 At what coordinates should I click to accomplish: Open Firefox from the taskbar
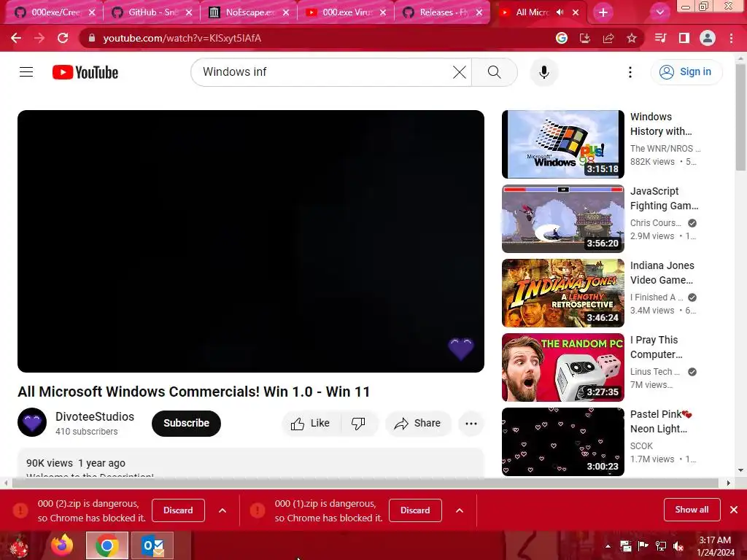click(62, 545)
